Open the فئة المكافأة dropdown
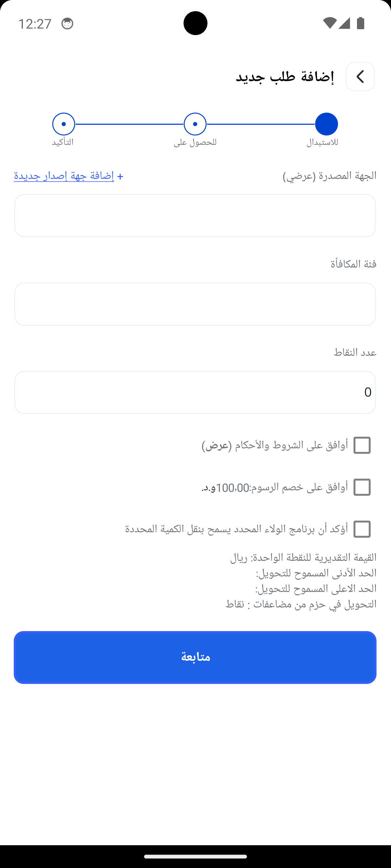This screenshot has height=868, width=391. [195, 304]
